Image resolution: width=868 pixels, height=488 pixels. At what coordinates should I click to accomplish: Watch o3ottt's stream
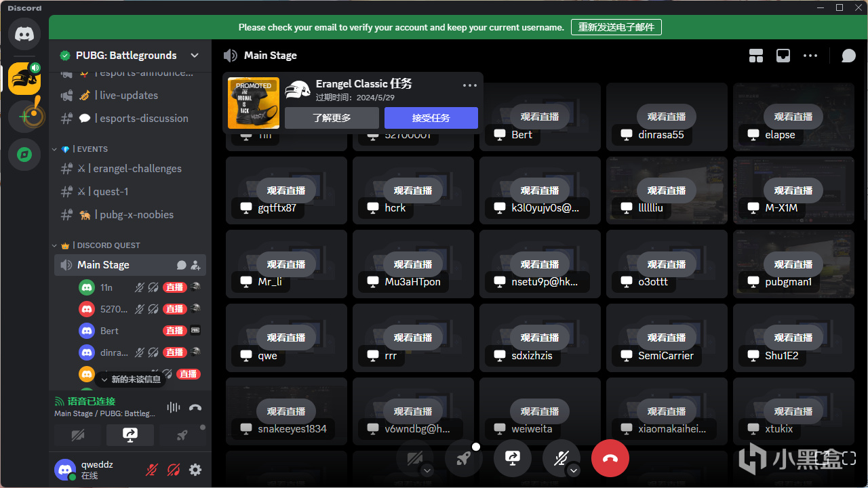[667, 264]
